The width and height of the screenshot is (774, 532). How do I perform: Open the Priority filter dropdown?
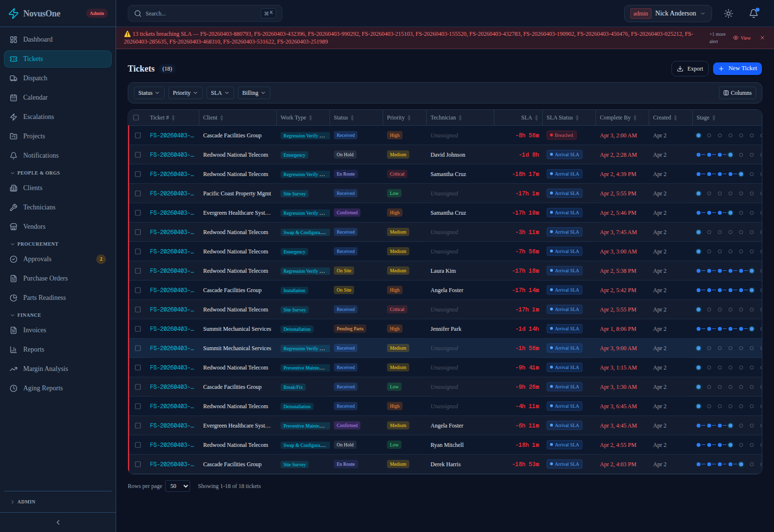pos(185,93)
